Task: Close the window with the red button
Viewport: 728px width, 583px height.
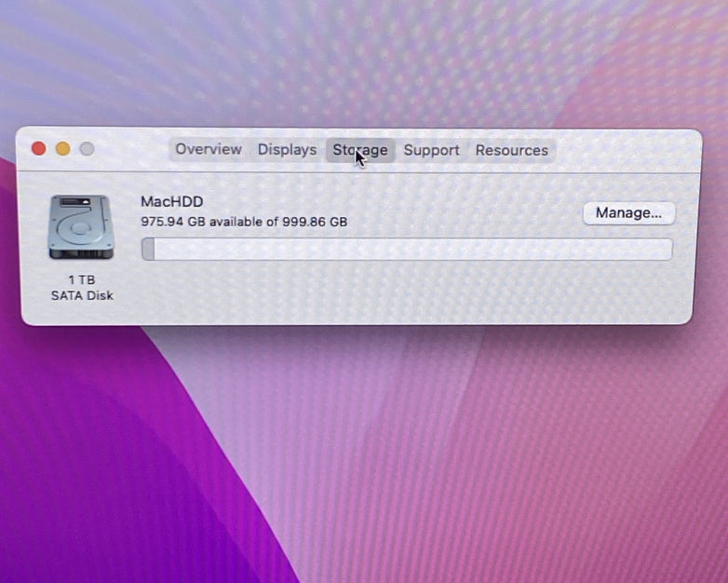Action: click(39, 149)
